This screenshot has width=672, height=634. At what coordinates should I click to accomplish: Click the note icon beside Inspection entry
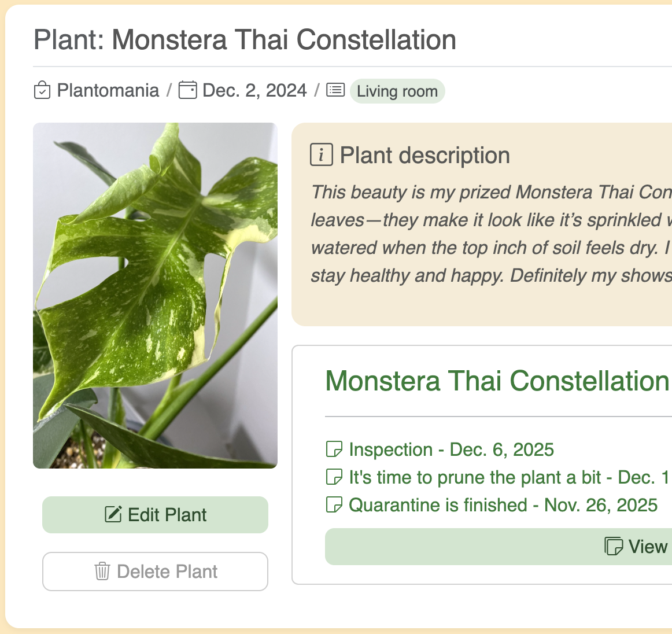[x=334, y=449]
